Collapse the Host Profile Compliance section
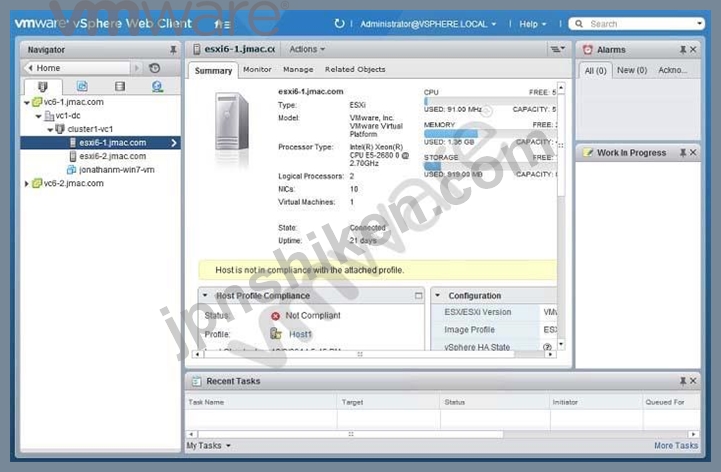 pos(205,296)
